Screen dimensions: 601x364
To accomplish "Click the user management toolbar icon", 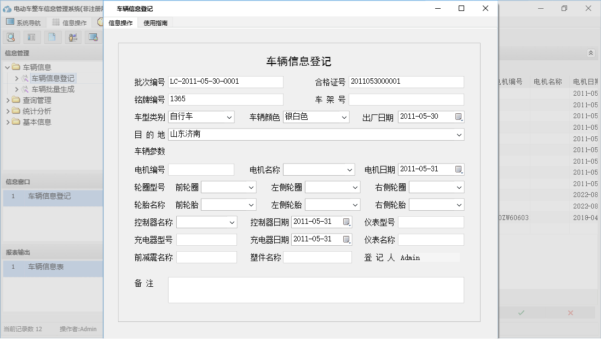I will (x=73, y=37).
